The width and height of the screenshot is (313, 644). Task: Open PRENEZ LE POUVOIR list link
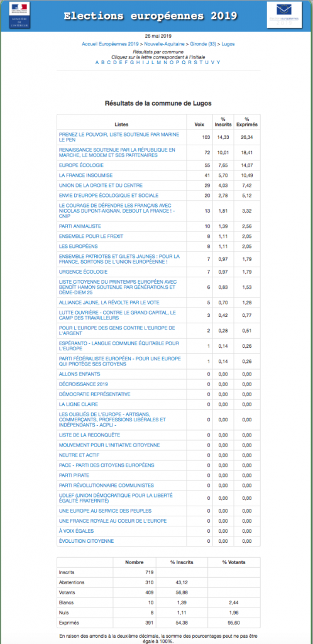coord(119,136)
